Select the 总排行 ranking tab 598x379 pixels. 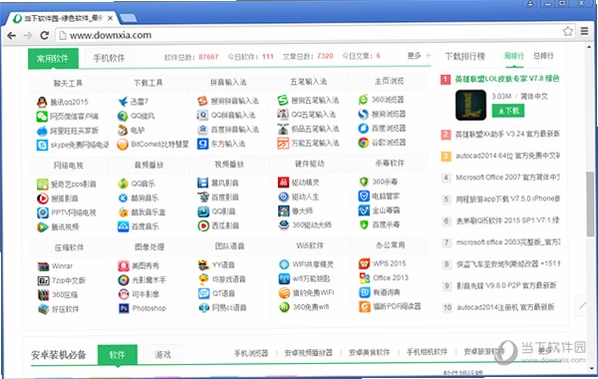(543, 56)
